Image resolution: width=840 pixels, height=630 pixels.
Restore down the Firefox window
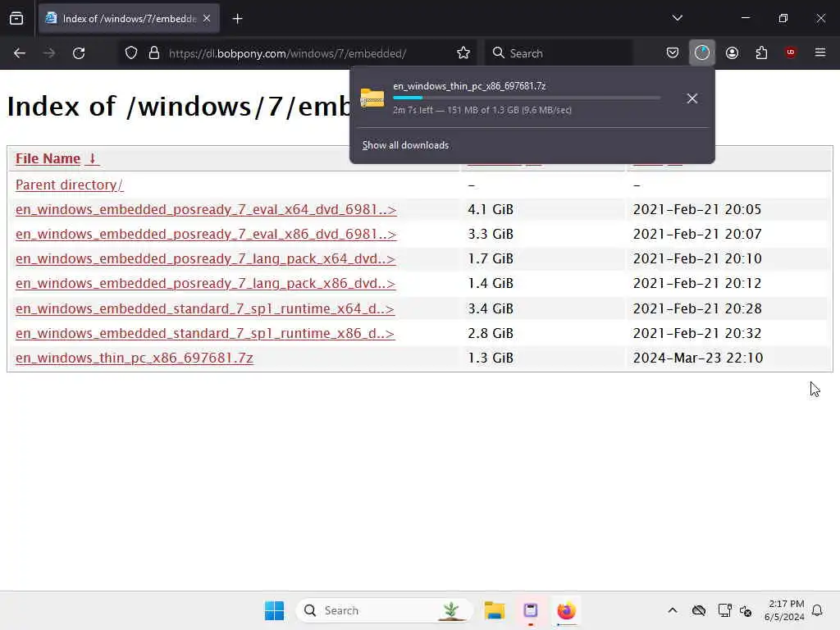coord(783,18)
